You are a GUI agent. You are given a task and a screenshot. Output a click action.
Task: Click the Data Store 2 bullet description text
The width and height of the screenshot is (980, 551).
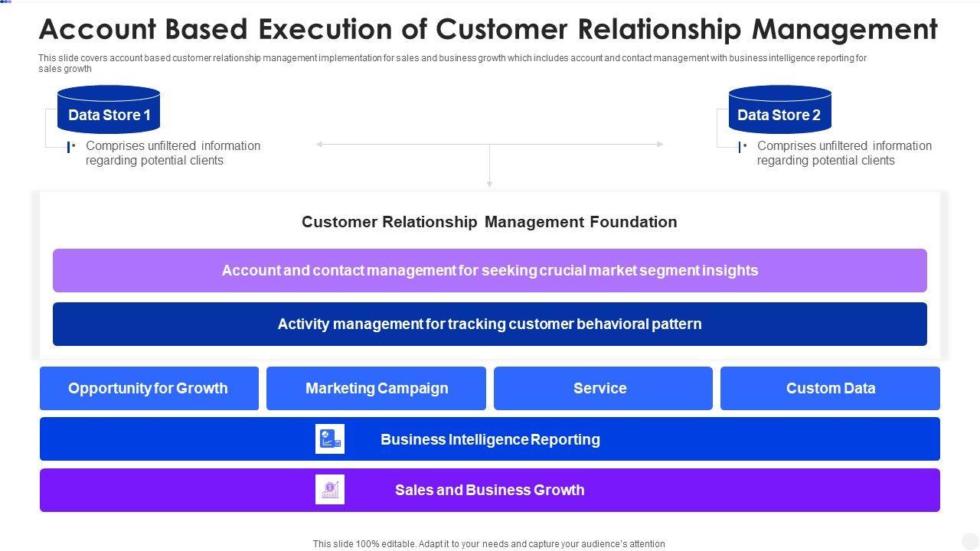844,153
